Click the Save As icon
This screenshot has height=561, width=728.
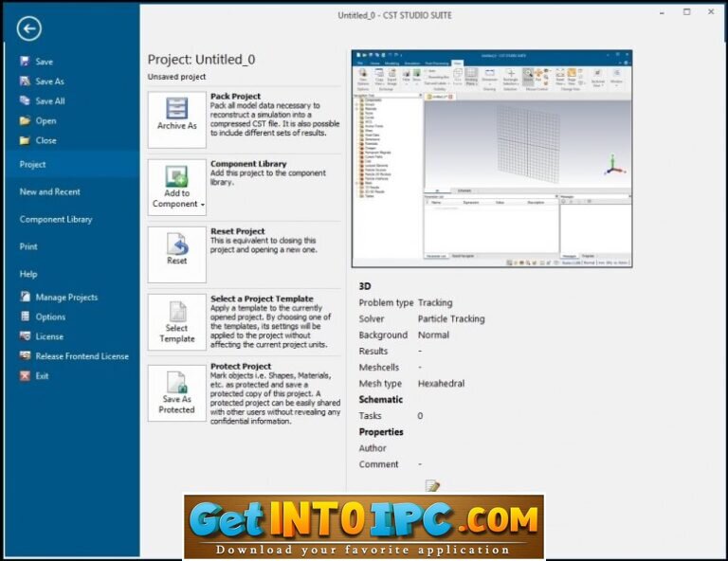[x=25, y=81]
